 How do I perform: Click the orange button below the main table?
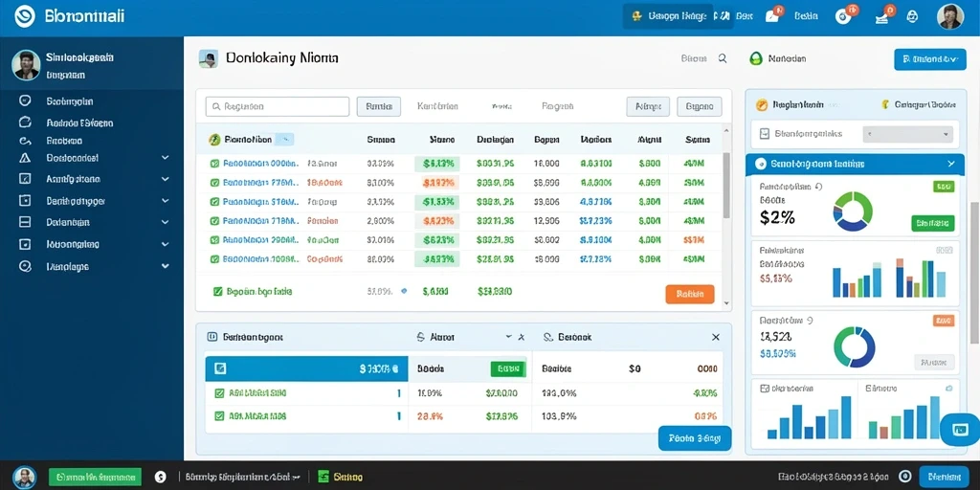click(x=689, y=294)
